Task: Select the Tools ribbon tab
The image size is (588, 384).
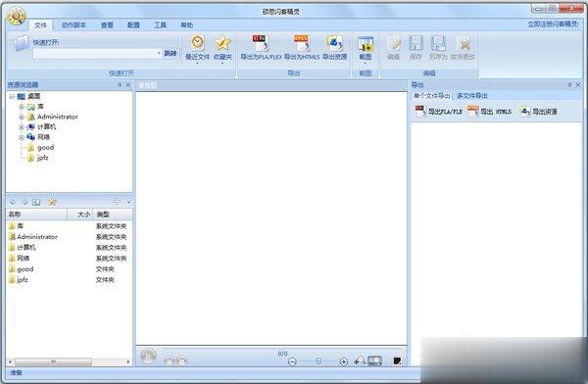Action: coord(160,25)
